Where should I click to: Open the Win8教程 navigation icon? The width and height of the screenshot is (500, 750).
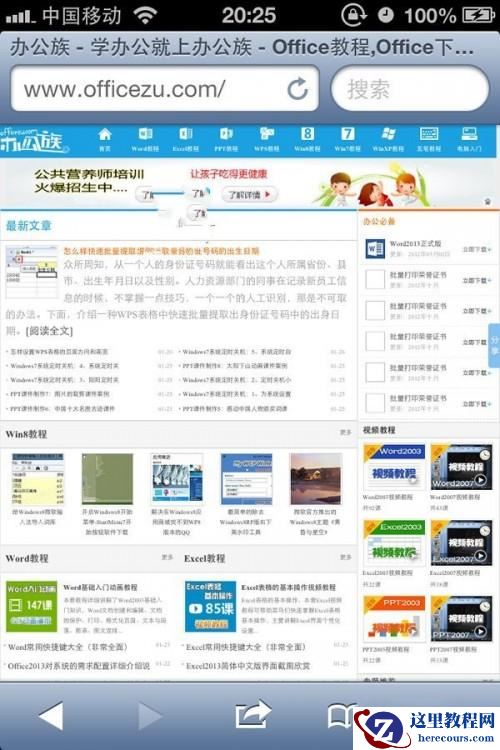tap(307, 139)
